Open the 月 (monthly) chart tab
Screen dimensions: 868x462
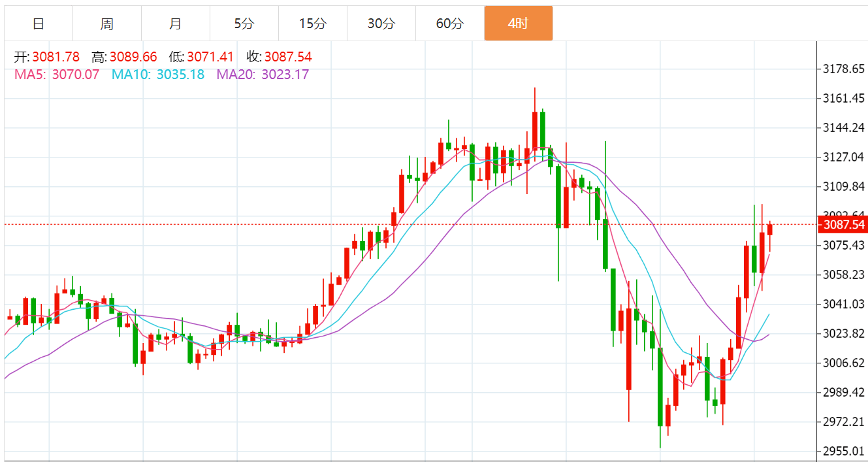coord(176,24)
